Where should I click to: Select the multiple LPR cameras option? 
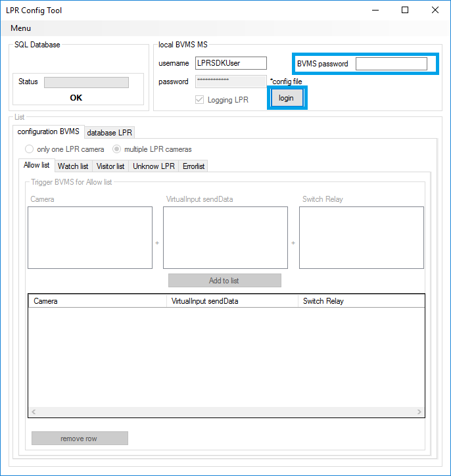pyautogui.click(x=116, y=149)
